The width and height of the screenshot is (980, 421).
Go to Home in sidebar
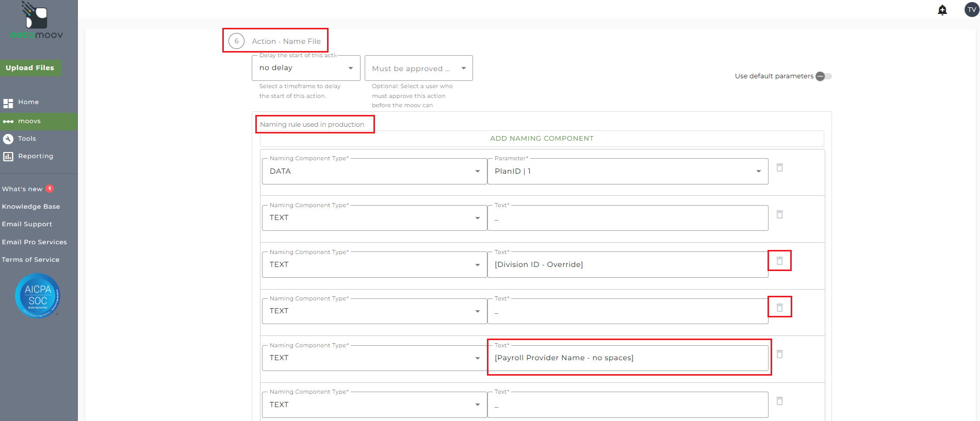(x=28, y=102)
